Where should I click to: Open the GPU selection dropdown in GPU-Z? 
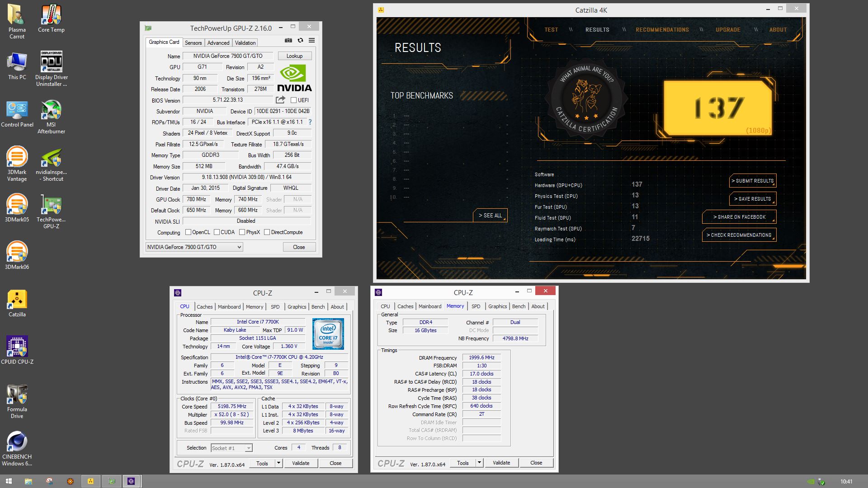(x=194, y=247)
